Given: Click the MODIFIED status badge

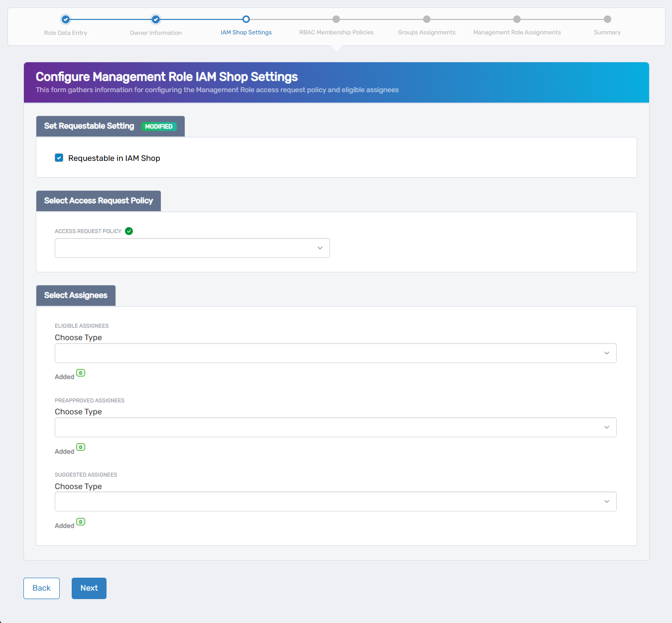Looking at the screenshot, I should (159, 126).
